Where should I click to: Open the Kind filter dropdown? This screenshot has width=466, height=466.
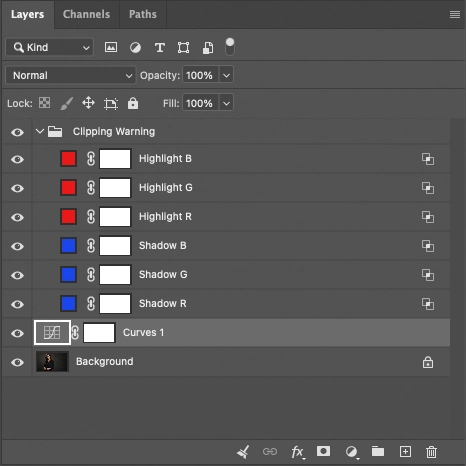tap(49, 47)
